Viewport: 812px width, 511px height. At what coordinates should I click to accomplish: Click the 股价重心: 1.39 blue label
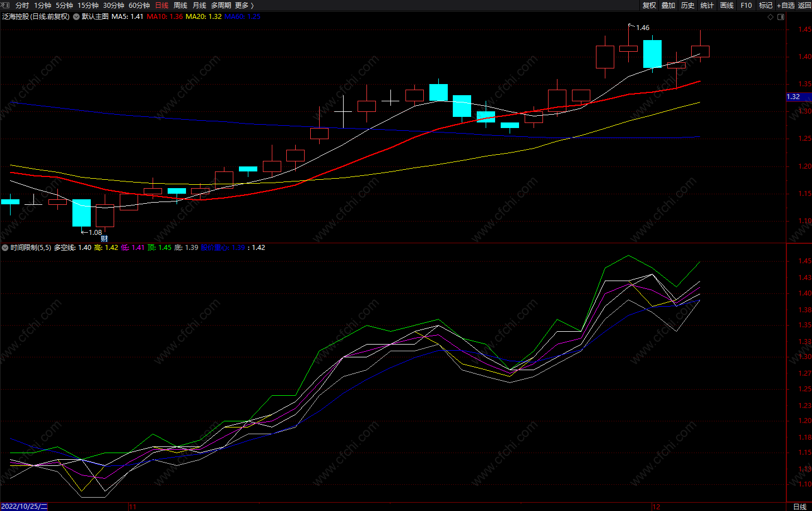click(223, 248)
